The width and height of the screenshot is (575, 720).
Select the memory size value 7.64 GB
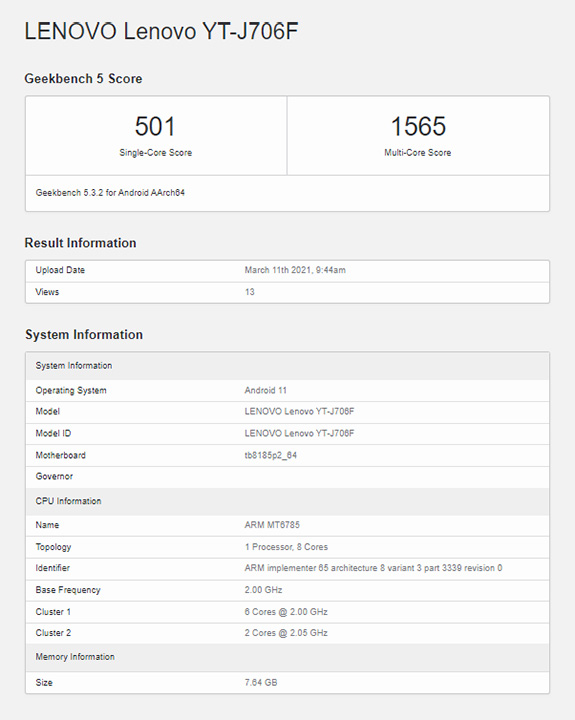(x=261, y=683)
